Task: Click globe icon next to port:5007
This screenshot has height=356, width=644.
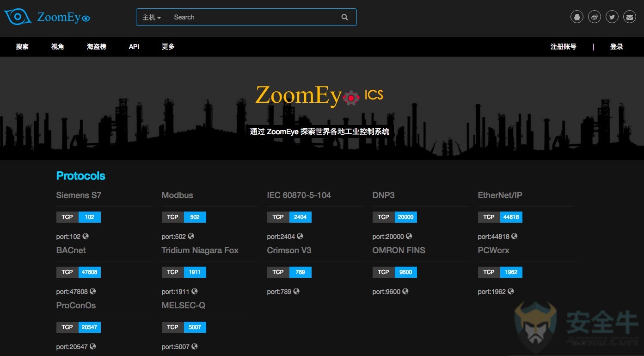Action: coord(195,346)
